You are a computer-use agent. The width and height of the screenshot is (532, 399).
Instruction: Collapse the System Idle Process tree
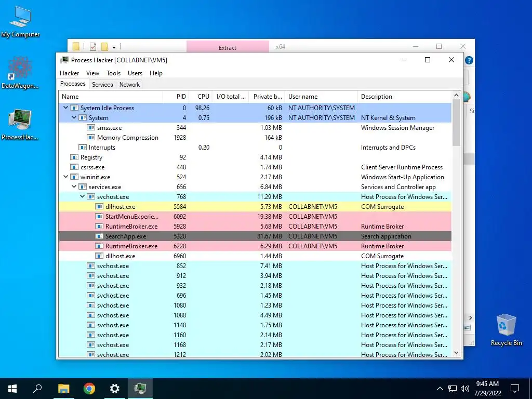click(66, 108)
